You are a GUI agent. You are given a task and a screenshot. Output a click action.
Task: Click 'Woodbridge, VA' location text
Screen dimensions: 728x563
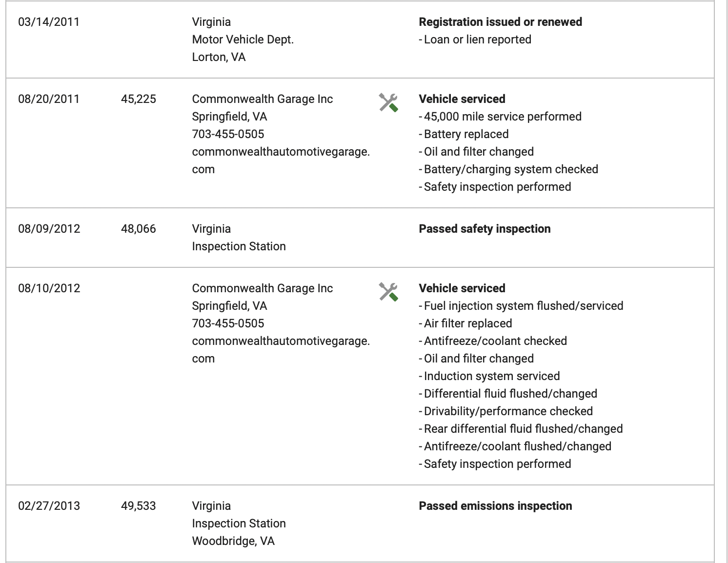coord(233,541)
